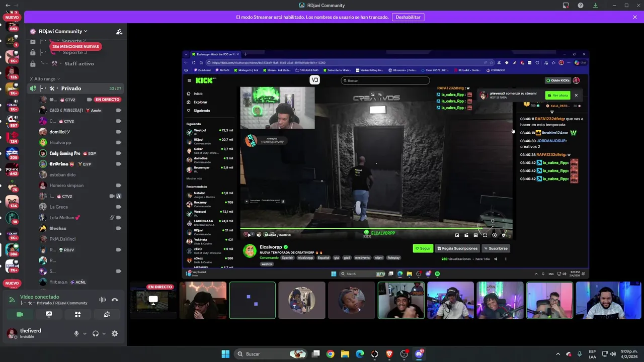Viewport: 644px width, 362px height.
Task: Click Kick Buscar field in stream
Action: [x=385, y=80]
